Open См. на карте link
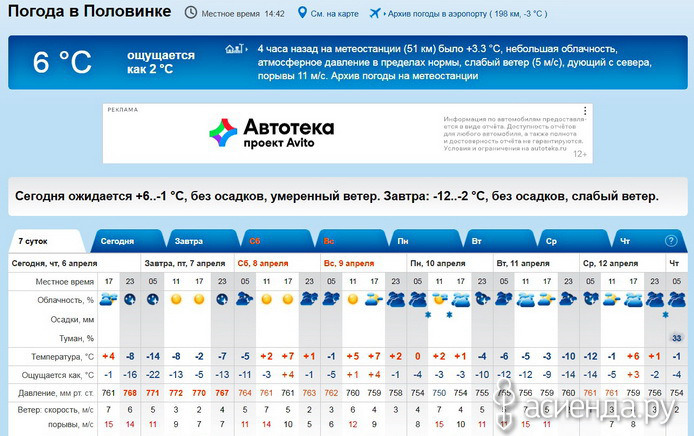Viewport: 694px width, 436px height. click(335, 14)
